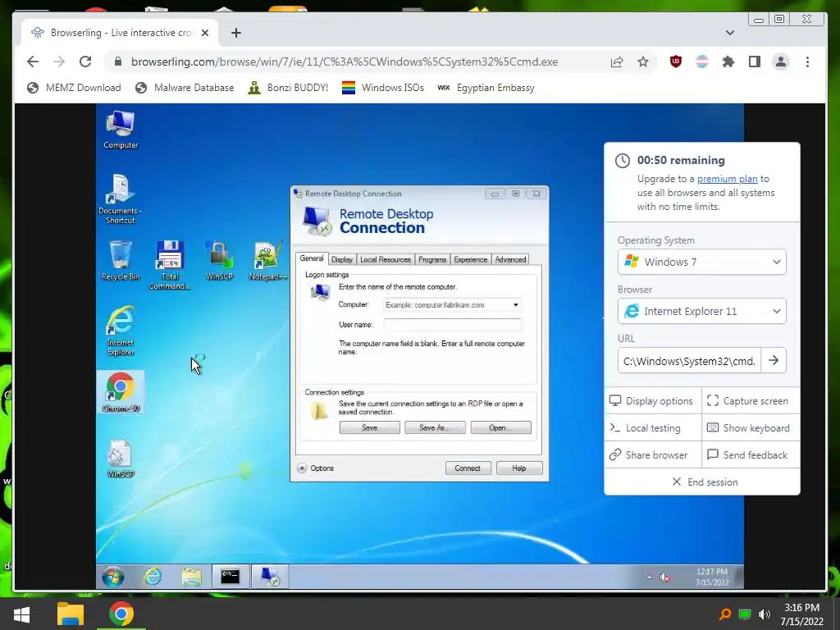Bookmark this page with the star icon
The height and width of the screenshot is (630, 840).
coord(643,62)
